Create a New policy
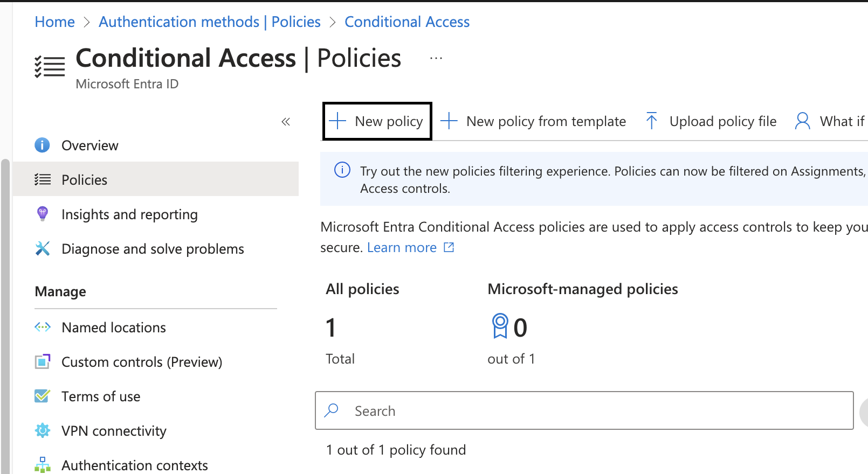This screenshot has width=868, height=474. 377,121
